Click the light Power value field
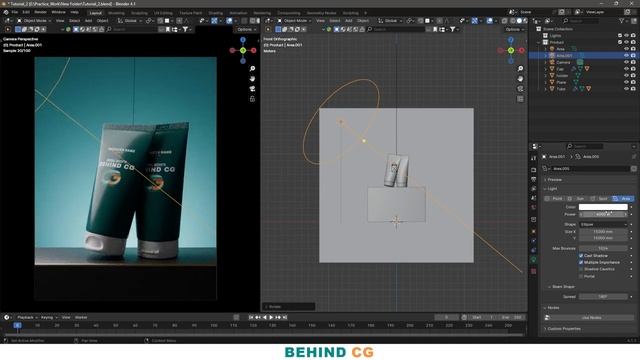640x360 pixels. click(x=603, y=214)
